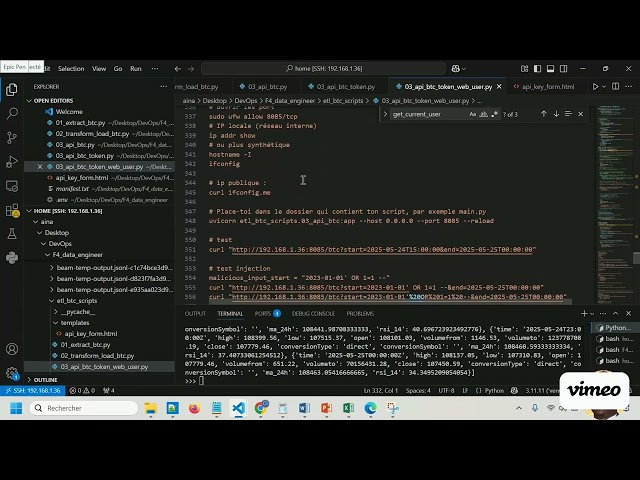The width and height of the screenshot is (640, 480).
Task: Go forward in editor navigation
Action: [191, 69]
